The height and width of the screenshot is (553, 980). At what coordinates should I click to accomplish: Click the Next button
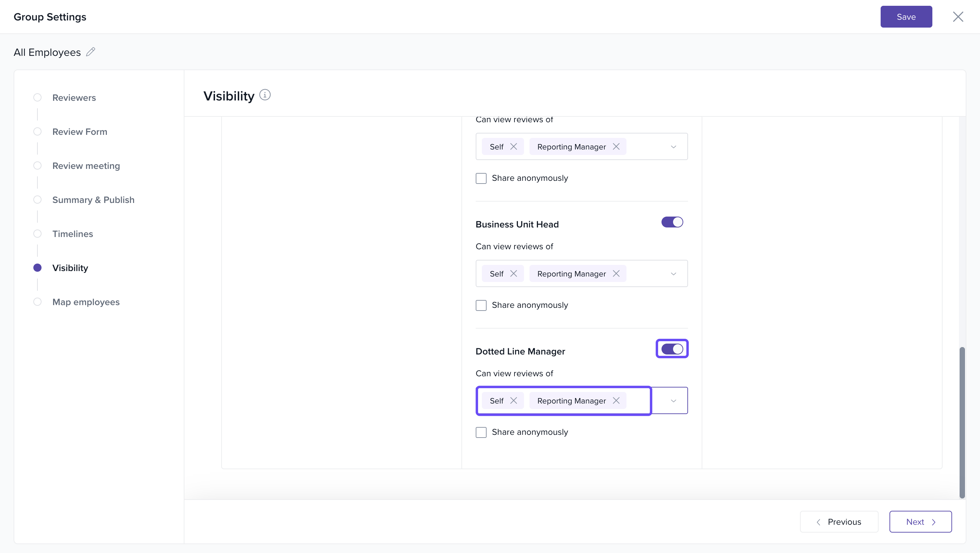(920, 522)
